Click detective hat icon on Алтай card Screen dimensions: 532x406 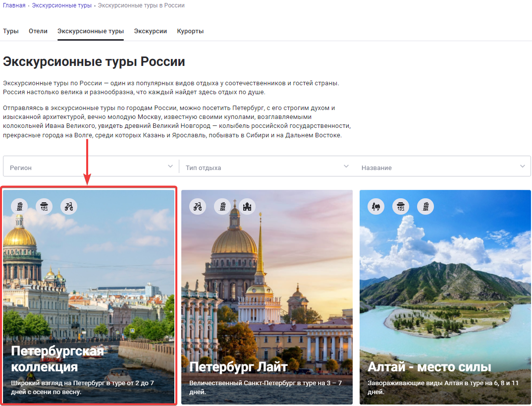401,206
